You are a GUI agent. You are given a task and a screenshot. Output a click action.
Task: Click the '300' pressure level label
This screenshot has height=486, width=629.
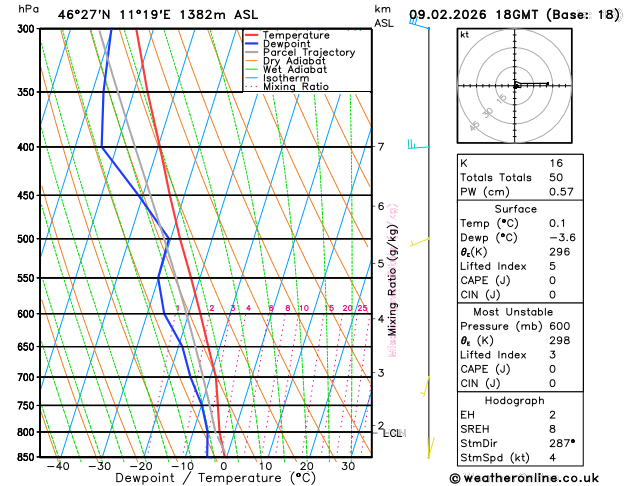(x=28, y=29)
